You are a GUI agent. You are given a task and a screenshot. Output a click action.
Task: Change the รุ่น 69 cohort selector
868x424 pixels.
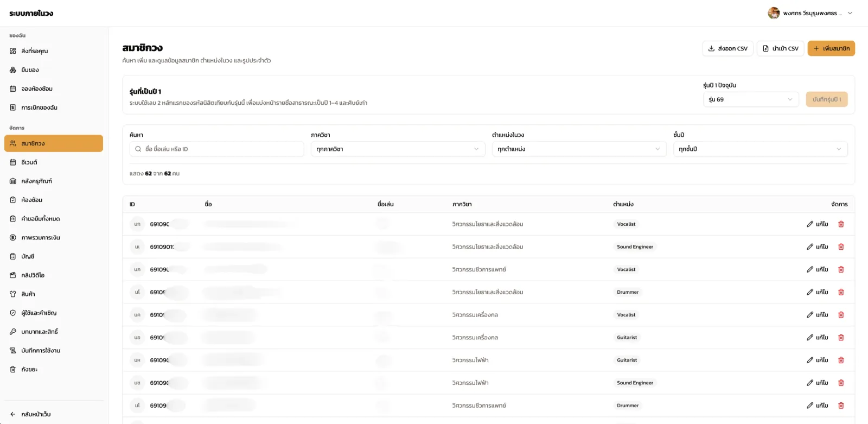(751, 99)
